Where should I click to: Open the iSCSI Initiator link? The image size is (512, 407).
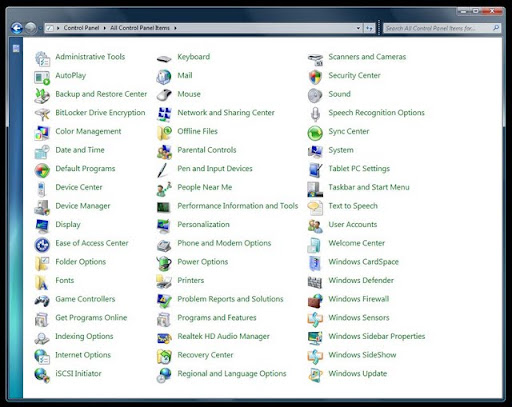tap(78, 374)
